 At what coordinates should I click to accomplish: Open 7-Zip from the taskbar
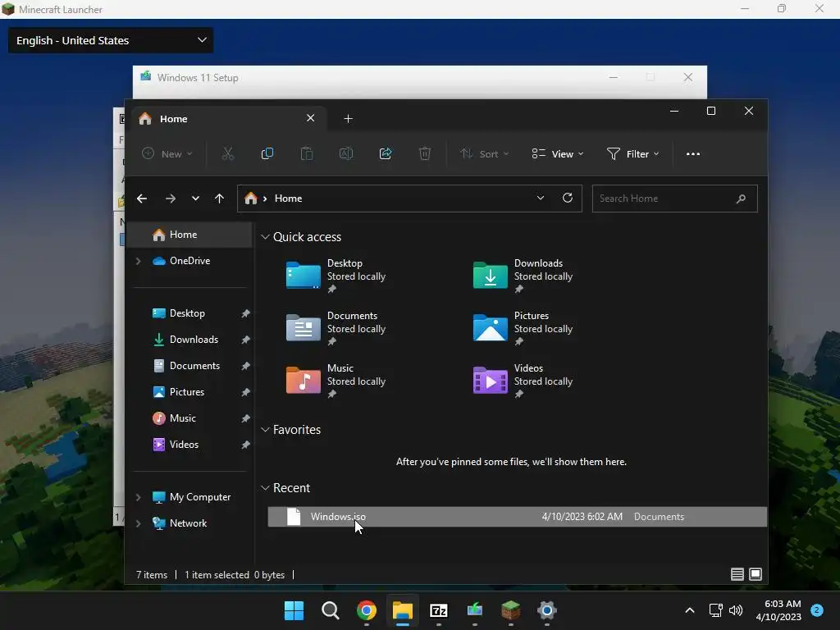click(439, 610)
